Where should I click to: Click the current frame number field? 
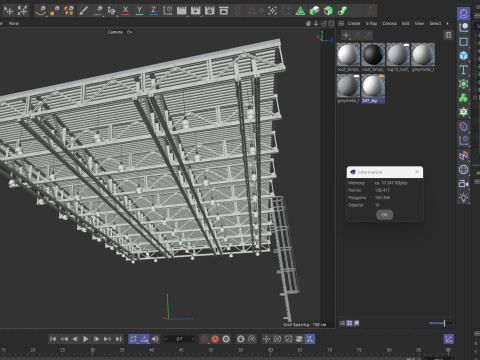pyautogui.click(x=179, y=339)
